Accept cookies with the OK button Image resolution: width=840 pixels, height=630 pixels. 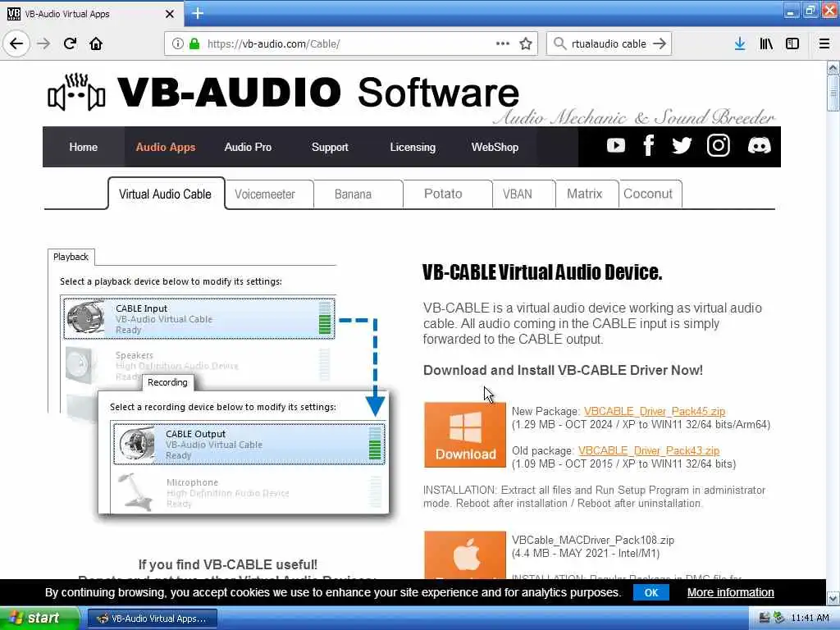tap(651, 592)
